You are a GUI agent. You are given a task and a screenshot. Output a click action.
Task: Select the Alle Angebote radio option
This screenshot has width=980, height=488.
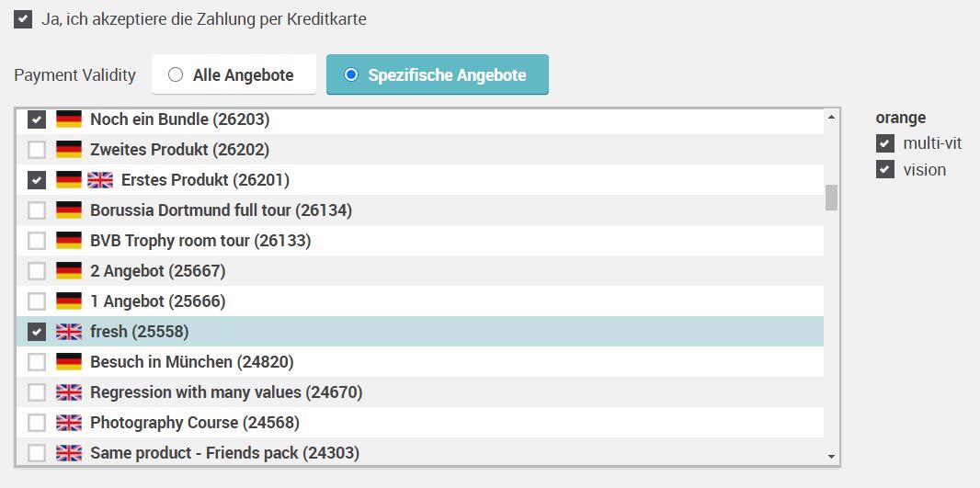[176, 75]
